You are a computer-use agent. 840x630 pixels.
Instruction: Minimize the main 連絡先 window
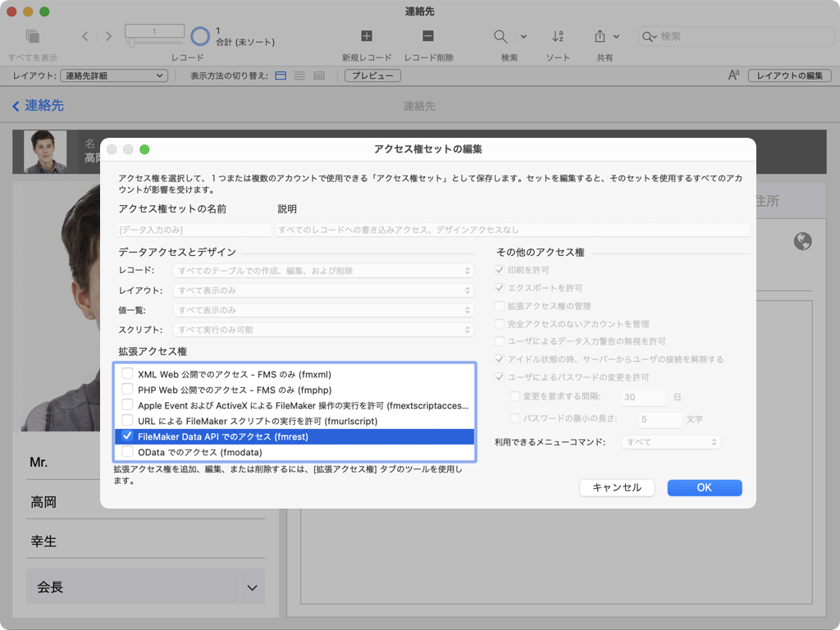coord(28,11)
